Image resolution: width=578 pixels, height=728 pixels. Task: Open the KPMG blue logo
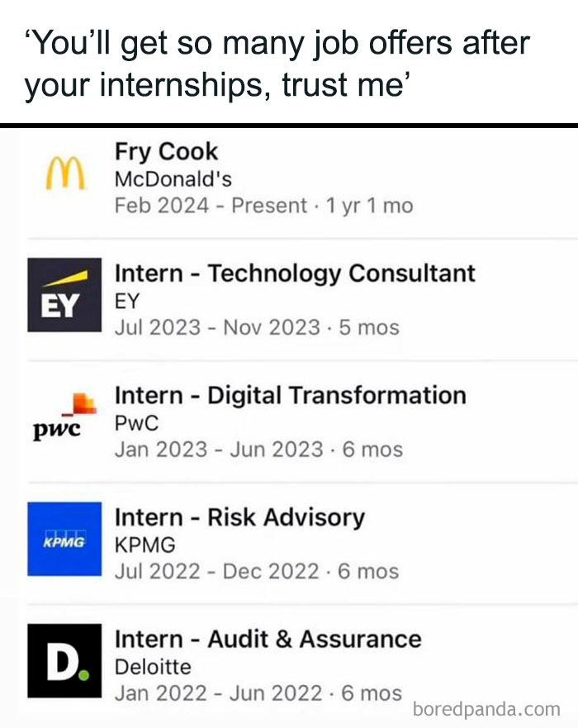point(63,538)
